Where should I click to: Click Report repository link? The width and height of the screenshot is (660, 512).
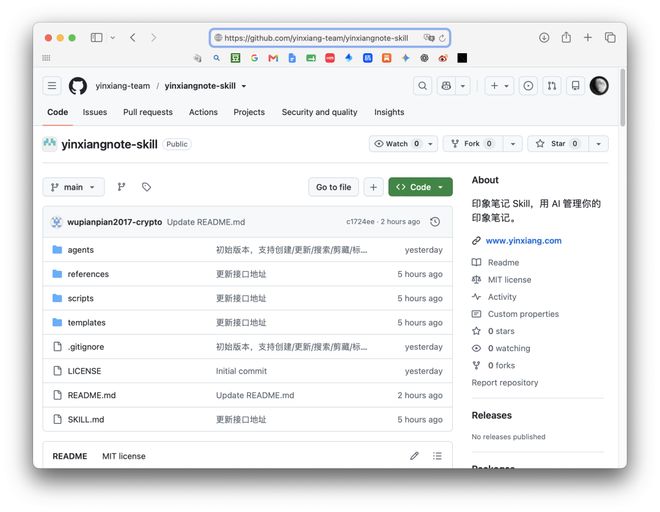[x=505, y=382]
